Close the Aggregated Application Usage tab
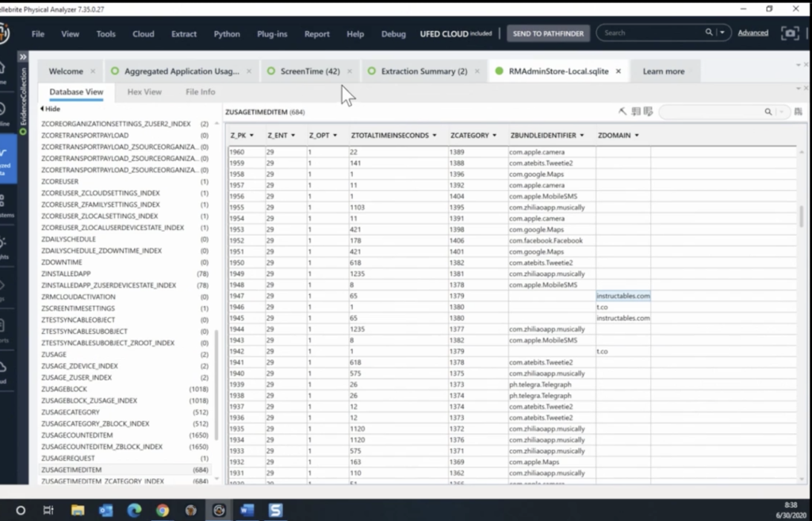The height and width of the screenshot is (521, 812). tap(249, 71)
